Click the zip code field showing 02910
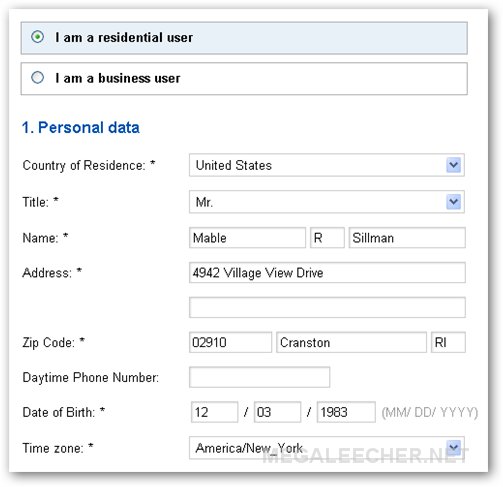This screenshot has width=503, height=487. click(x=230, y=342)
